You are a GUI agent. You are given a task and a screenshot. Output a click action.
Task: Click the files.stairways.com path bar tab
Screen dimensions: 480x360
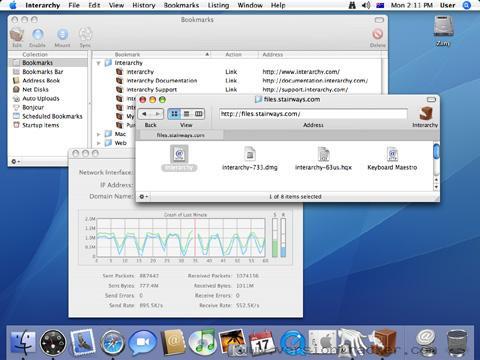[180, 135]
